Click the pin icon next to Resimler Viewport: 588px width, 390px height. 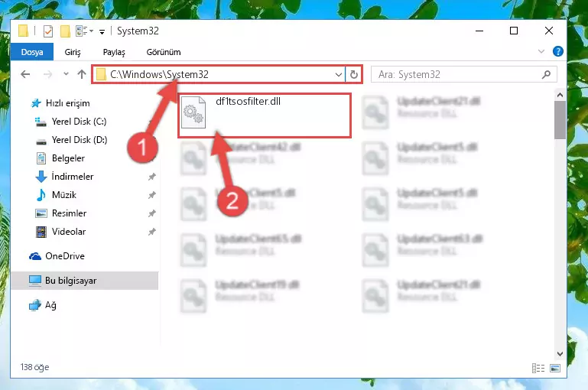click(152, 213)
